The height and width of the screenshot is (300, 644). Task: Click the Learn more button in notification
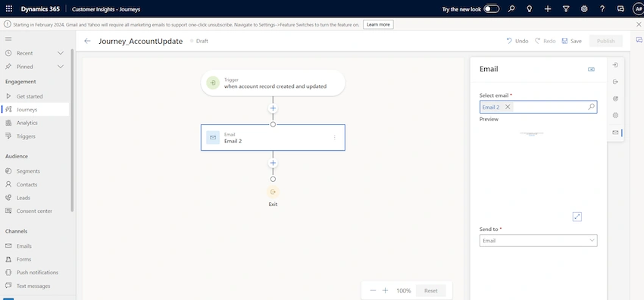[x=378, y=25]
